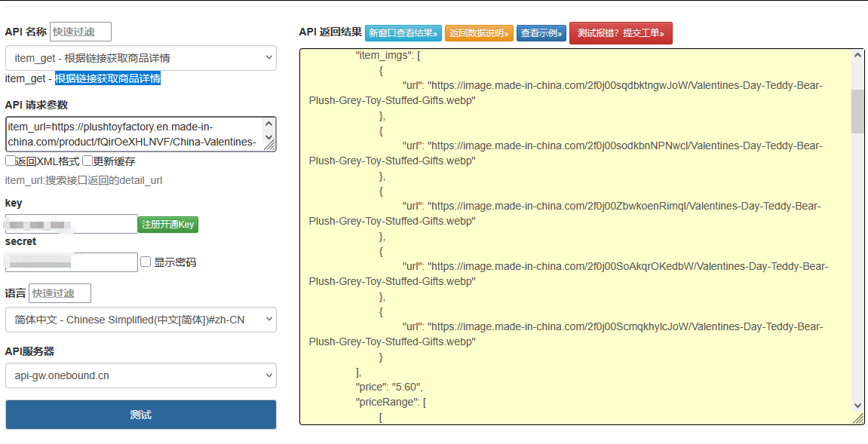868x444 pixels.
Task: Click the result panel scrollbar thumb
Action: (857, 112)
